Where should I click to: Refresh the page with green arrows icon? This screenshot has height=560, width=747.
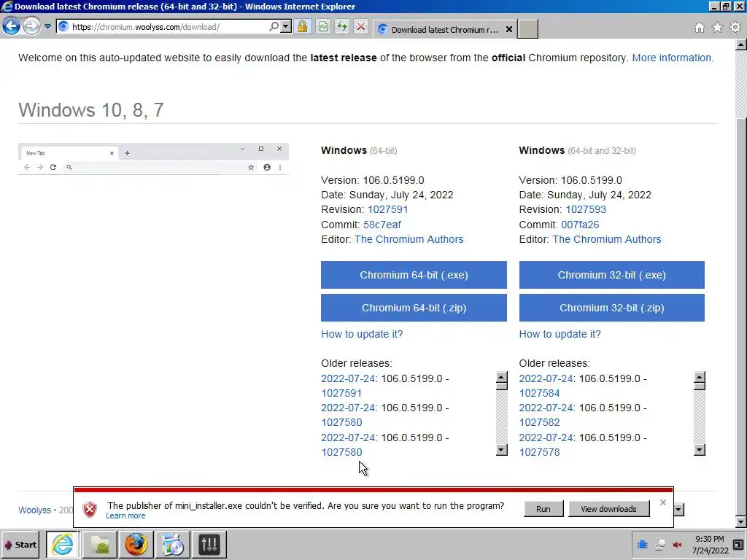342,27
